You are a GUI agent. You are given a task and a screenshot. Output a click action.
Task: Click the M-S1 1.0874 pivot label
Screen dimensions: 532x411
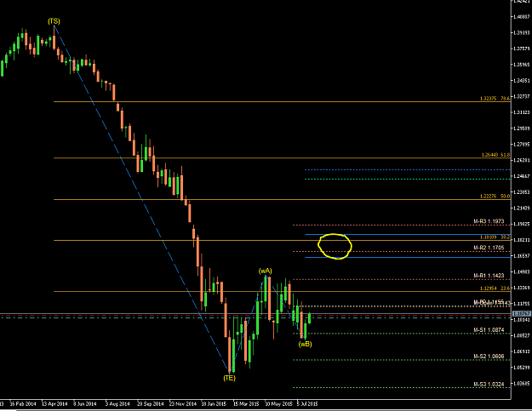489,329
